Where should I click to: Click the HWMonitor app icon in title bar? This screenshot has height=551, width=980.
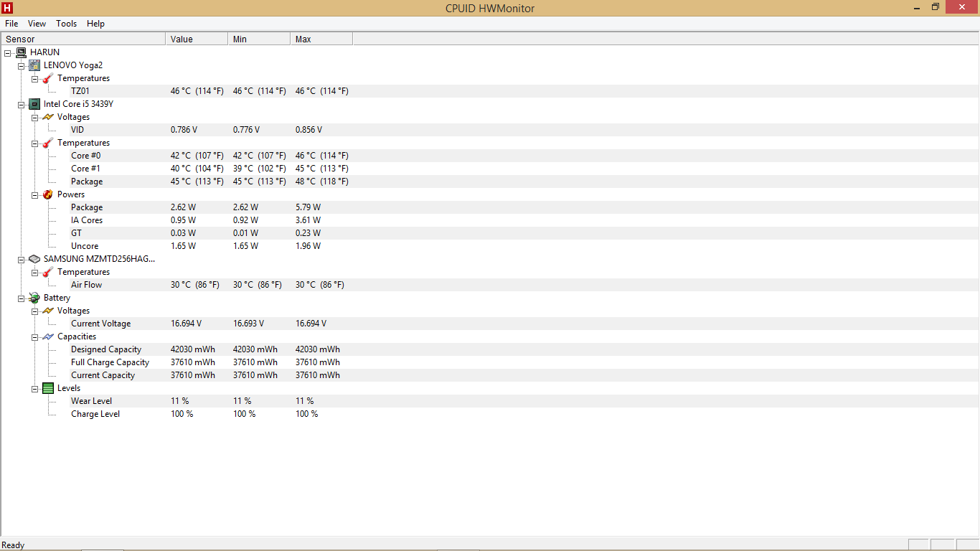point(8,8)
